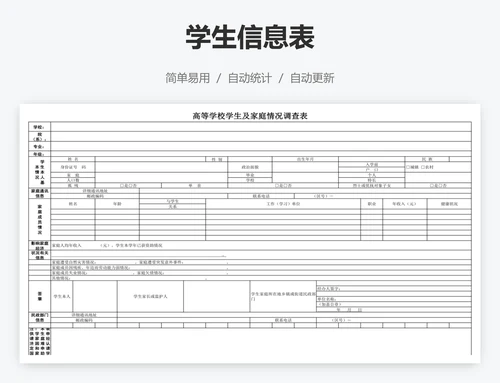This screenshot has height=383, width=500.
Task: Click the 联系电话 label in 家庭通讯 row
Action: pos(261,196)
